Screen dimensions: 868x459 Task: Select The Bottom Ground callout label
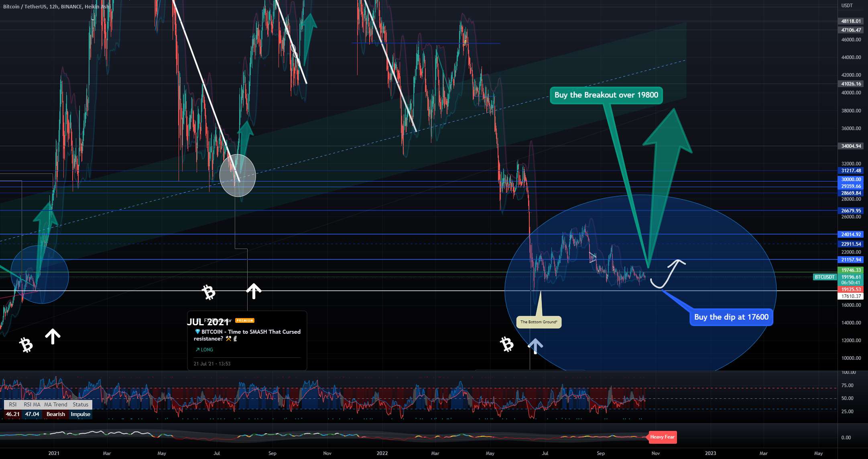click(539, 322)
